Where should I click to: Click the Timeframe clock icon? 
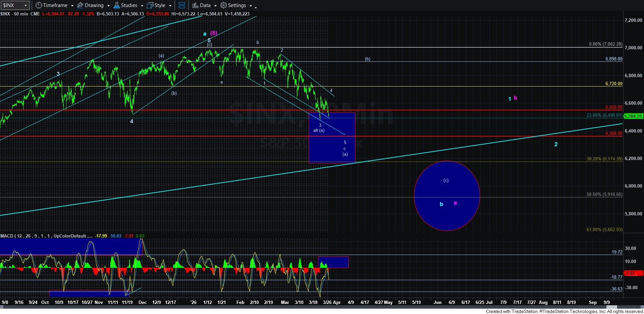point(39,5)
